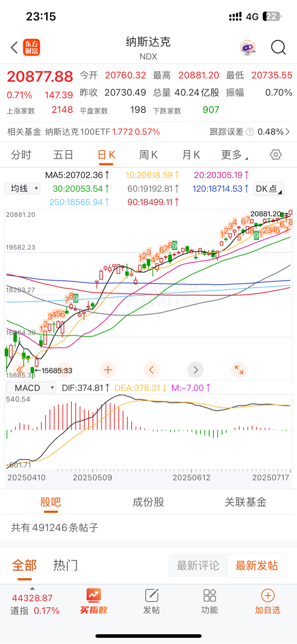Tap tracking error help question icon
This screenshot has width=297, height=644.
tap(250, 132)
